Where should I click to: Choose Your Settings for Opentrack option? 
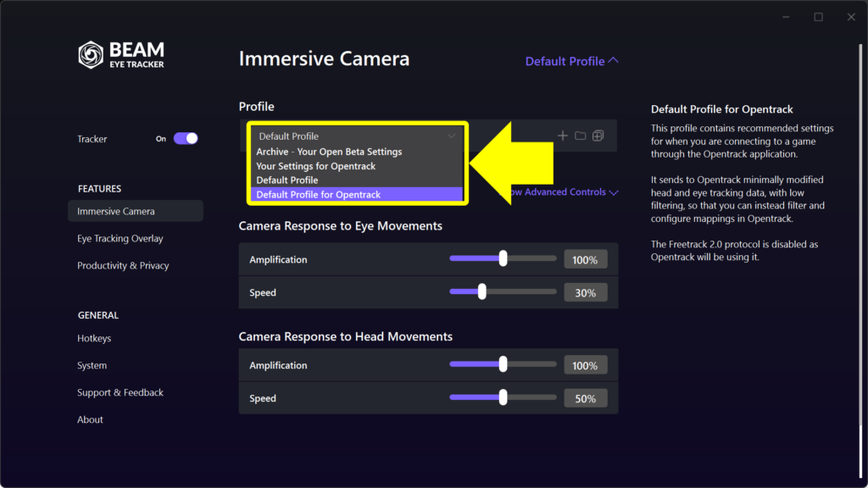point(357,166)
